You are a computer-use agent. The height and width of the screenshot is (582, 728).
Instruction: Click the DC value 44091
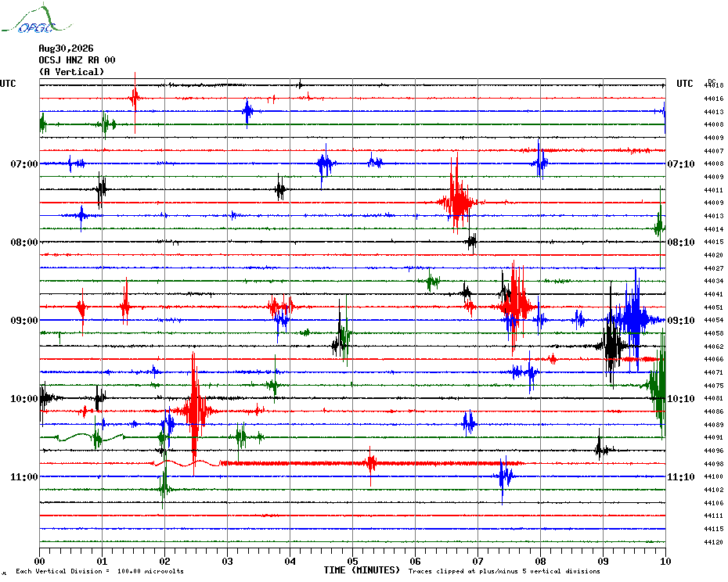pos(714,437)
